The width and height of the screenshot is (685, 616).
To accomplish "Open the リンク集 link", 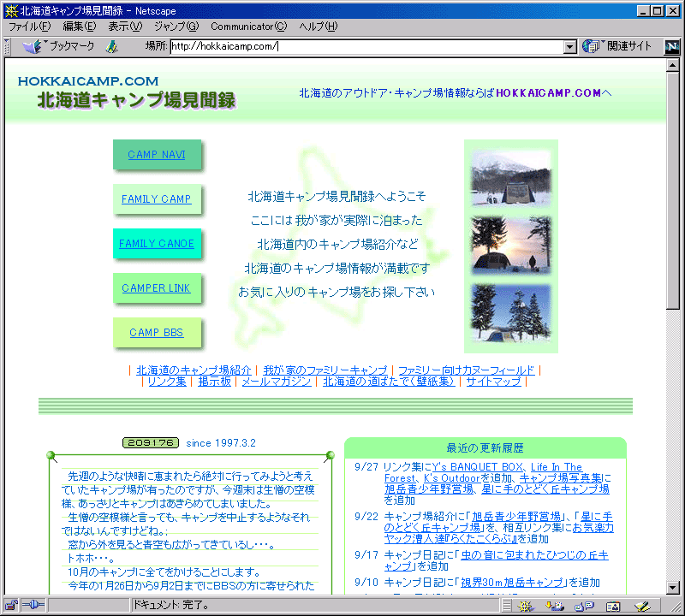I will (167, 382).
